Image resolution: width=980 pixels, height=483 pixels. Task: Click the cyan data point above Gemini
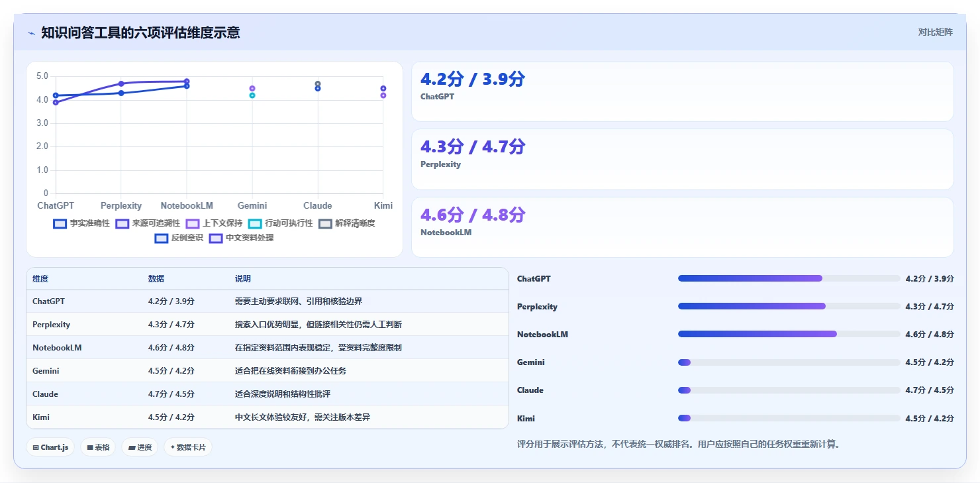[252, 95]
